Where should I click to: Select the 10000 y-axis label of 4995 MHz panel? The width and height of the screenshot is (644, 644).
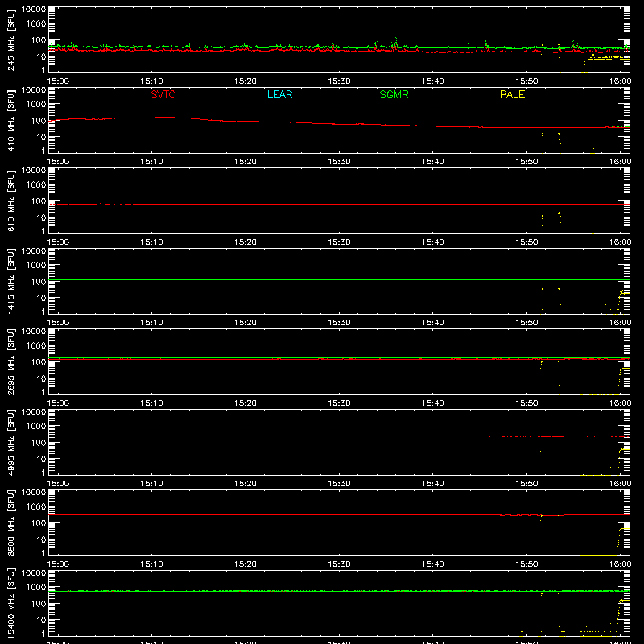pos(34,412)
